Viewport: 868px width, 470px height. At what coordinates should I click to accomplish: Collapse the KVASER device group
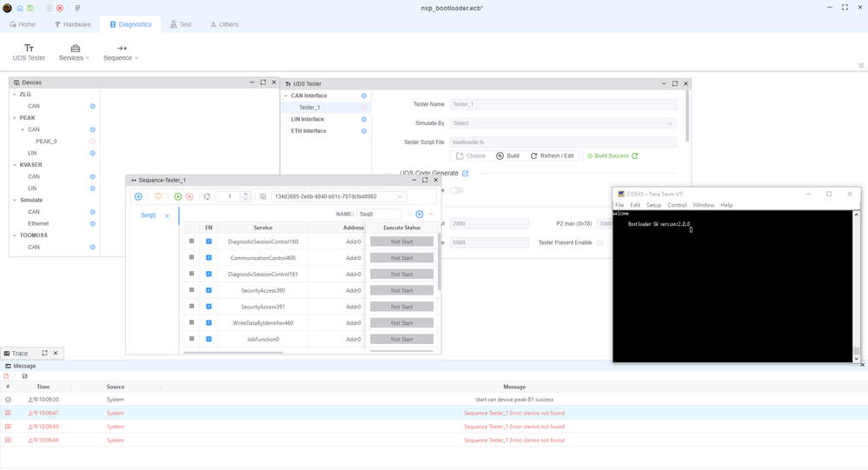click(x=15, y=165)
